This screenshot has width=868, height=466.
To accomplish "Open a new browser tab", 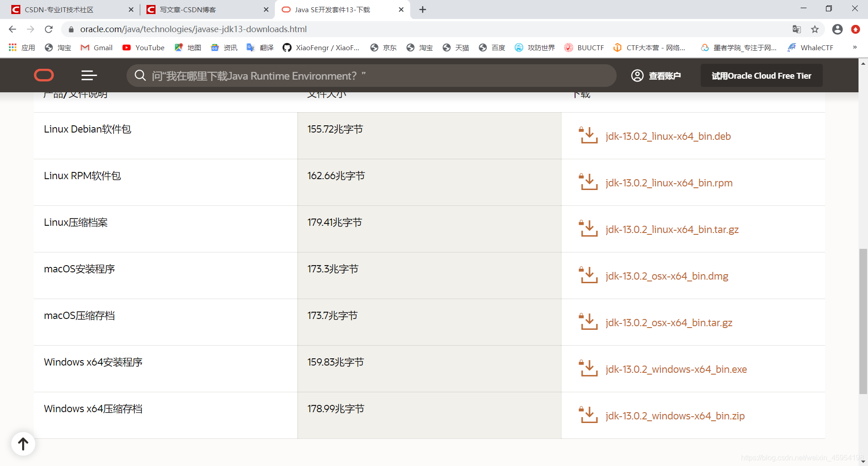I will click(x=423, y=10).
